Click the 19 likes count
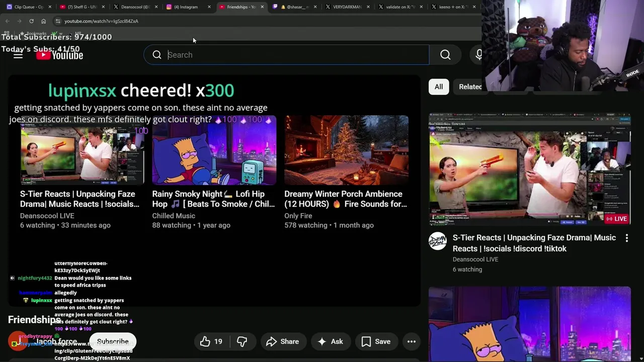 tap(218, 342)
